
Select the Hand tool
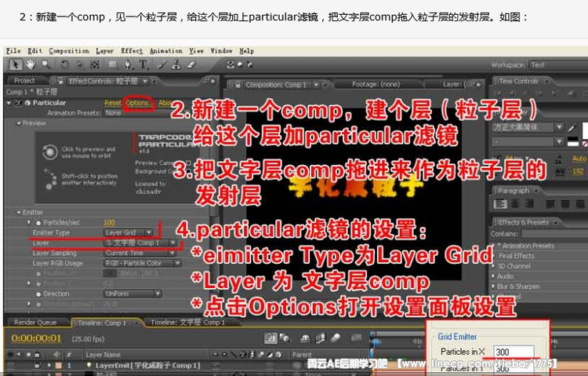coord(30,64)
